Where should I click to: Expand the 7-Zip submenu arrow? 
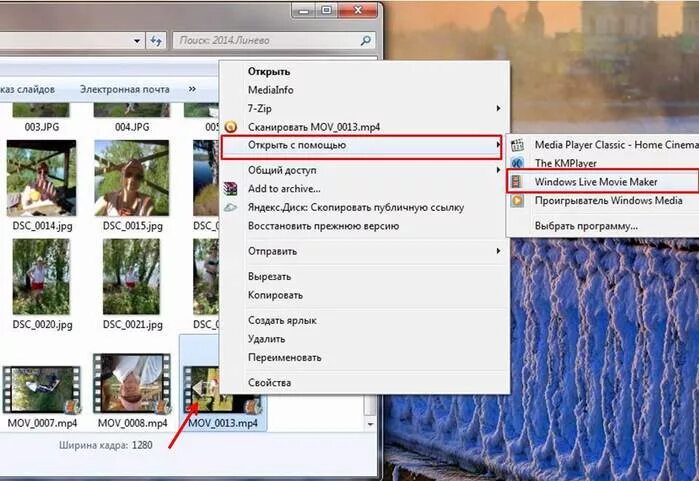pyautogui.click(x=498, y=108)
